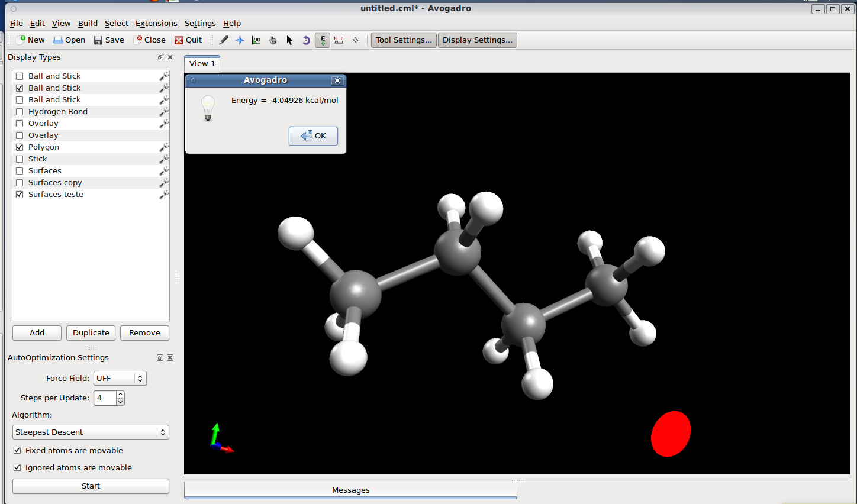Screen dimensions: 857x504
Task: Click the Steps per Update field
Action: click(x=105, y=398)
